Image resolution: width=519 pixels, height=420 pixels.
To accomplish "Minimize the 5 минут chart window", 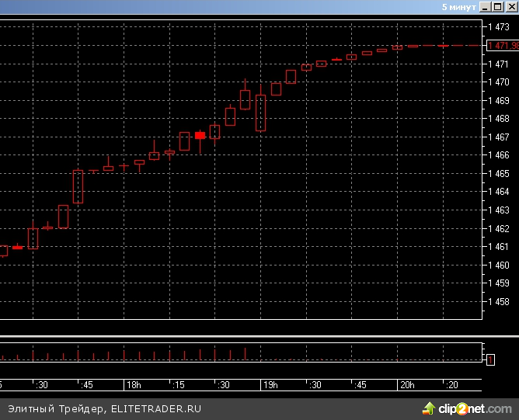I will point(485,6).
